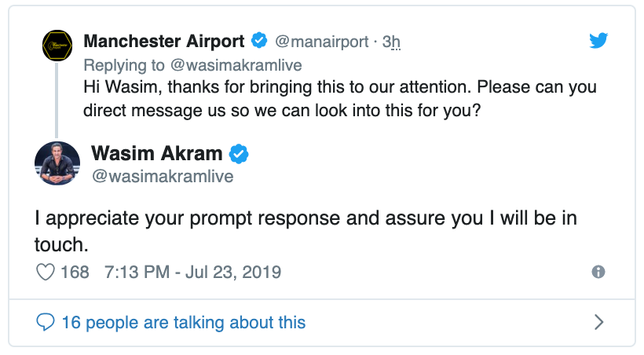
Task: Click the @wasimakramlive handle below name
Action: pyautogui.click(x=163, y=177)
